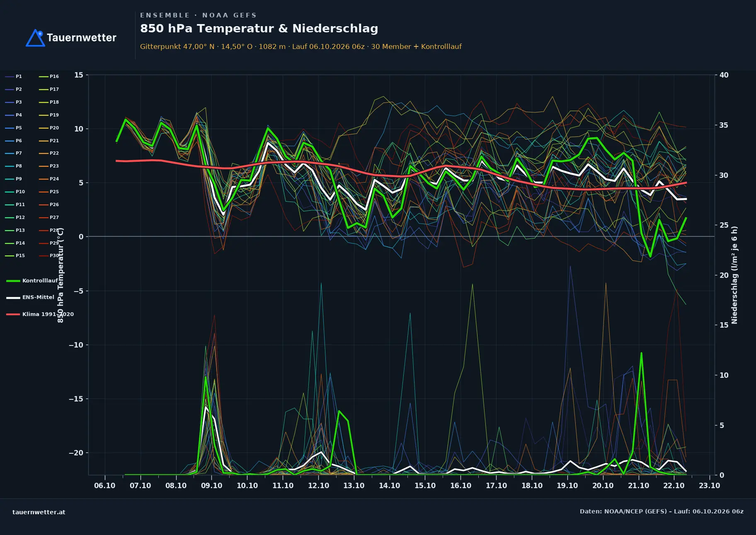This screenshot has height=535, width=756.
Task: Click the chart title 850 hPa Temperatur & Niederschlag
Action: pos(259,29)
